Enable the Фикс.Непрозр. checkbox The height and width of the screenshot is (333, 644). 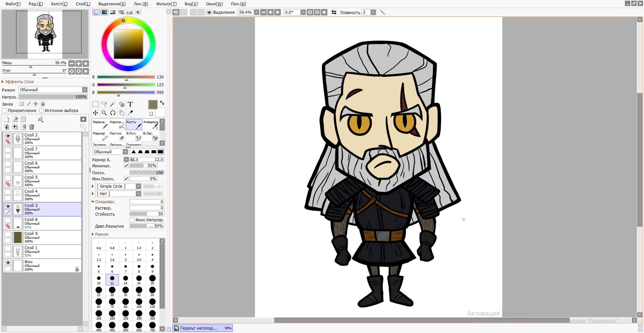point(132,220)
